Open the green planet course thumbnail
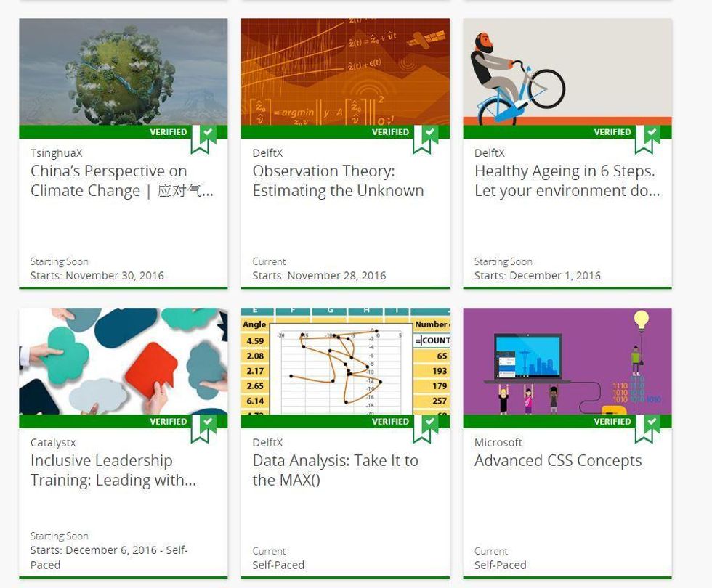 tap(123, 71)
